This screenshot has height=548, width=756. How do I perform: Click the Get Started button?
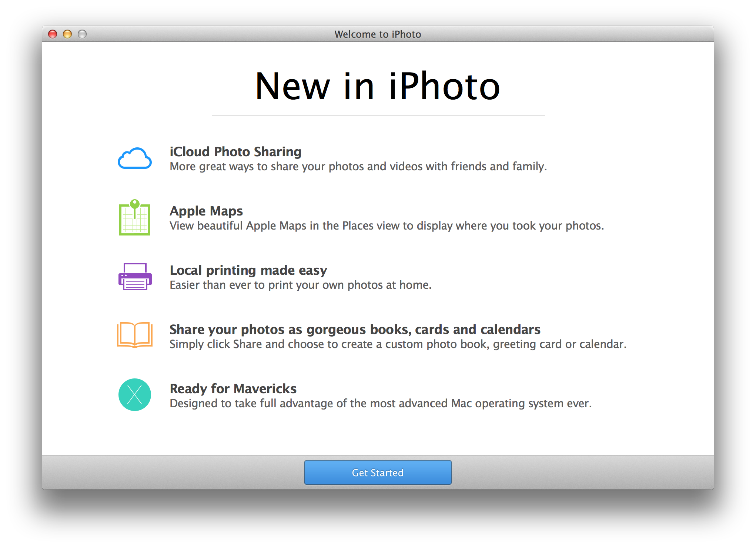(x=378, y=472)
